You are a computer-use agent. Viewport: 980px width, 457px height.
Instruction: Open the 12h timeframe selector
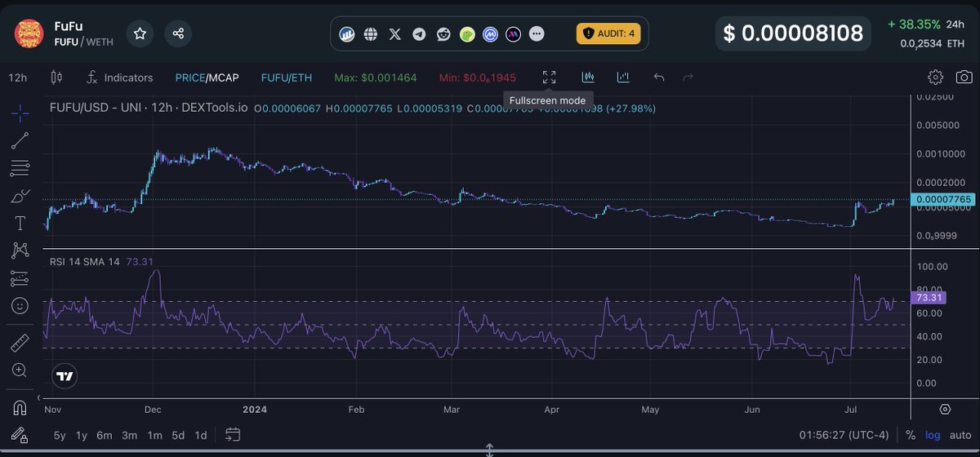pyautogui.click(x=18, y=78)
